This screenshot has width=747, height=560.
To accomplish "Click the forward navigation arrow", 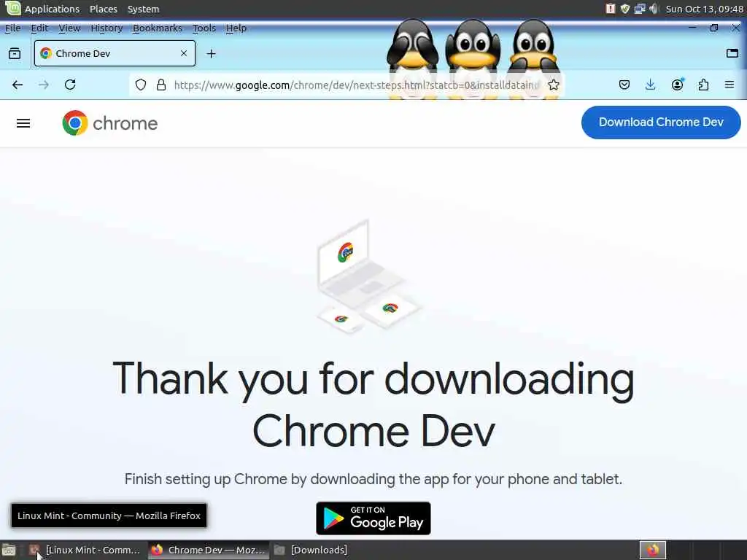I will (x=44, y=85).
